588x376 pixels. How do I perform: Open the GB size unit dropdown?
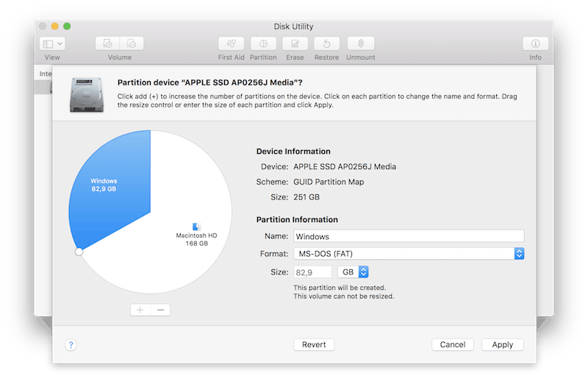coord(353,272)
